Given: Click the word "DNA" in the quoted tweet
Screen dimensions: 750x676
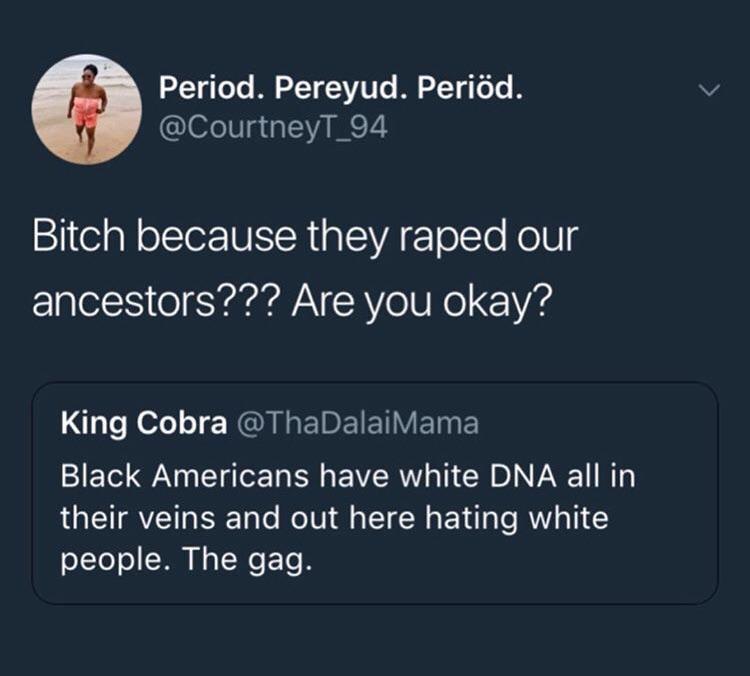Looking at the screenshot, I should tap(524, 476).
